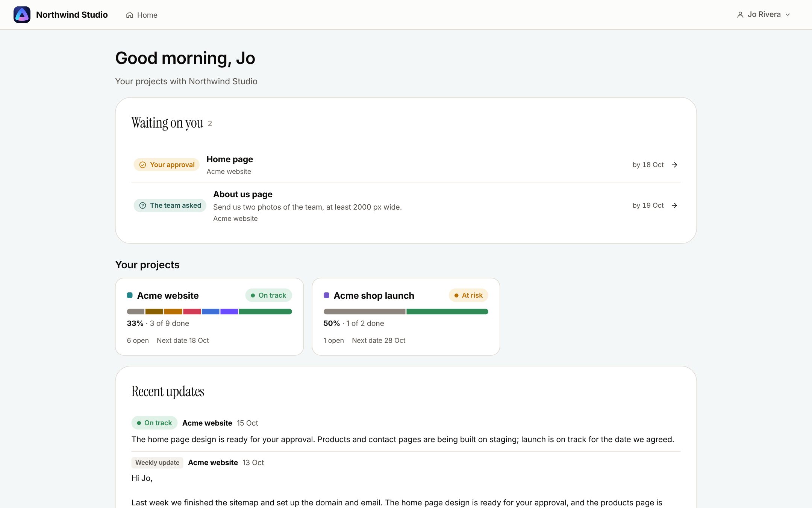Open the Home page approval item
The image size is (812, 508).
(x=406, y=165)
